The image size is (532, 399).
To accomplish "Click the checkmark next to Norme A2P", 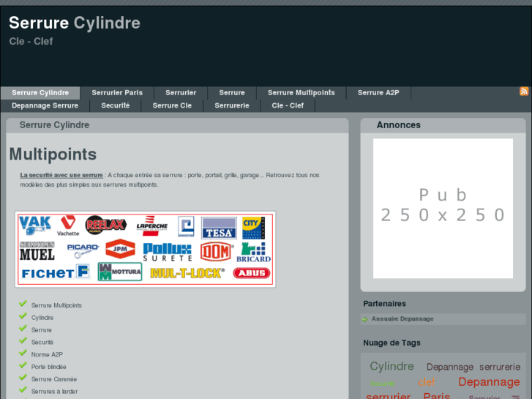I will pyautogui.click(x=23, y=352).
